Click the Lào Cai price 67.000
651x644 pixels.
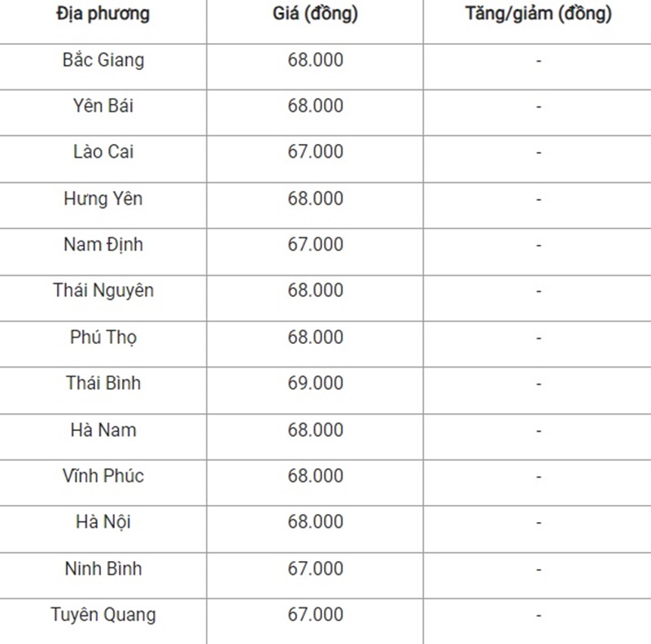pos(316,152)
